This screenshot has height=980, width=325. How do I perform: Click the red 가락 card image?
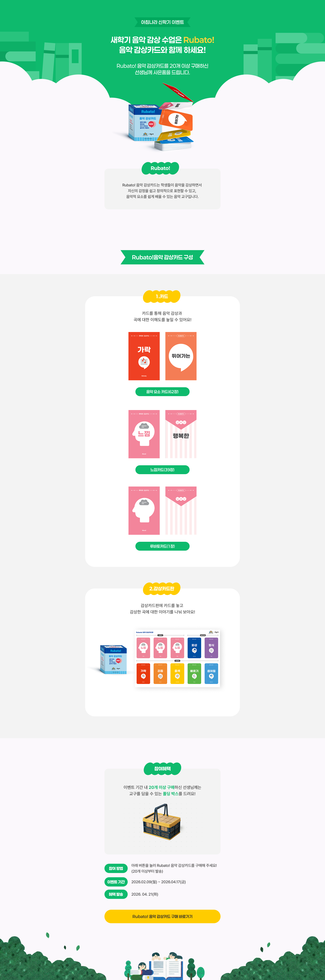coord(144,356)
